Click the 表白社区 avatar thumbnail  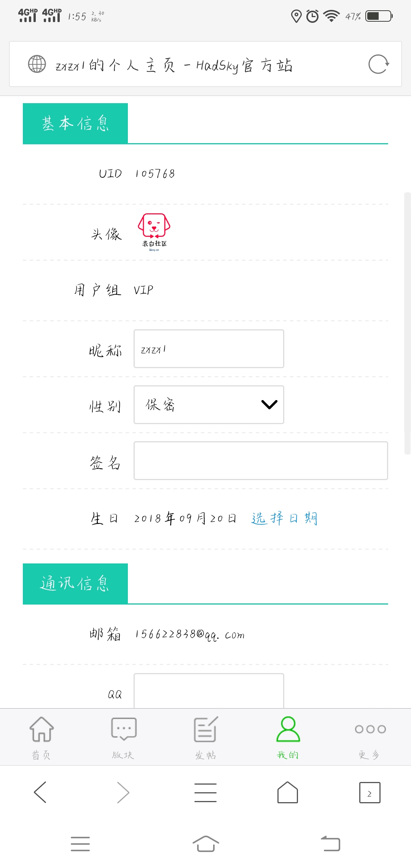(154, 232)
